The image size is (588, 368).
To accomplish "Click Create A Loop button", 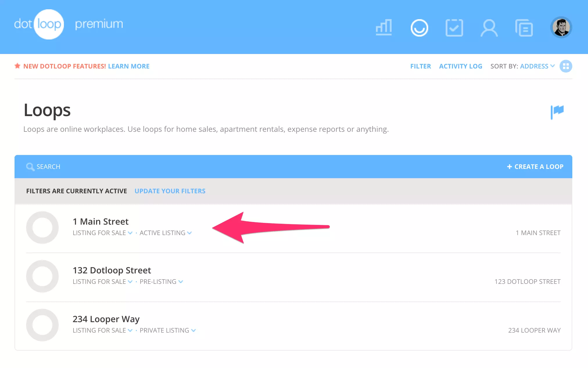I will pyautogui.click(x=535, y=167).
